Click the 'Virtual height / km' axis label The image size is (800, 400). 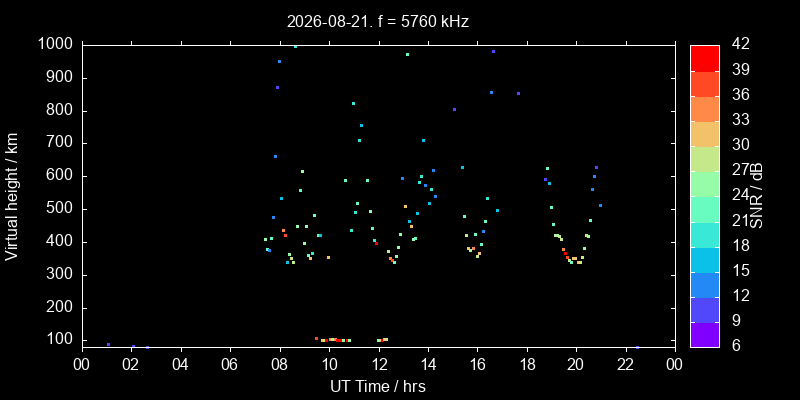pos(12,196)
